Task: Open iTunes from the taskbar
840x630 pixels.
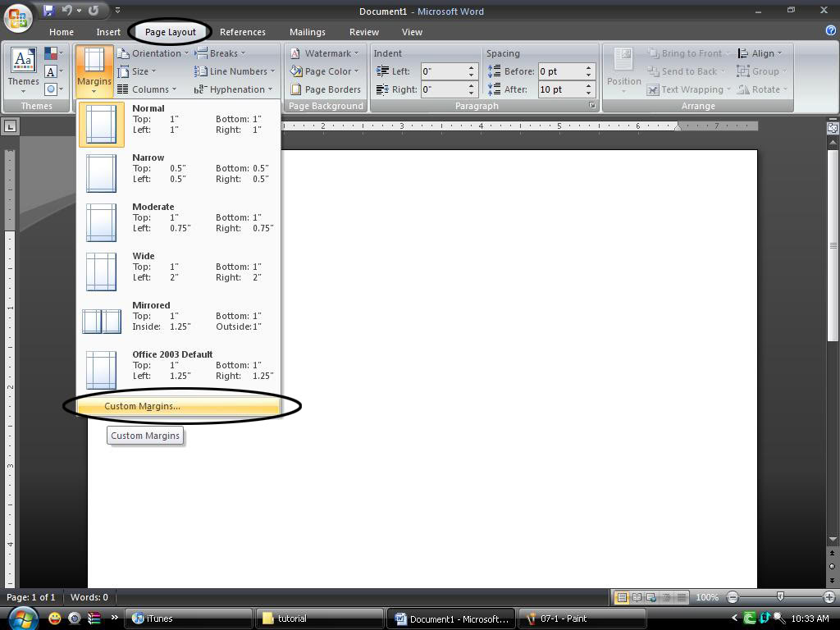Action: 188,619
